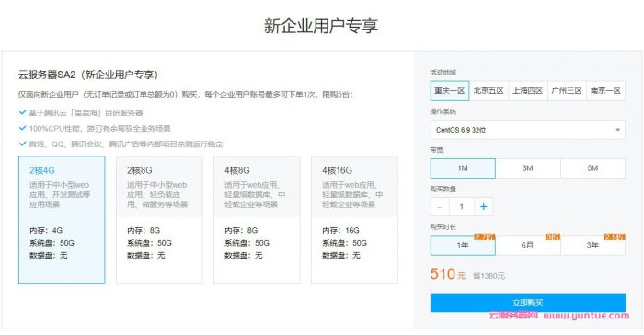
Task: Click the discount badge on 6月 option
Action: click(x=553, y=237)
